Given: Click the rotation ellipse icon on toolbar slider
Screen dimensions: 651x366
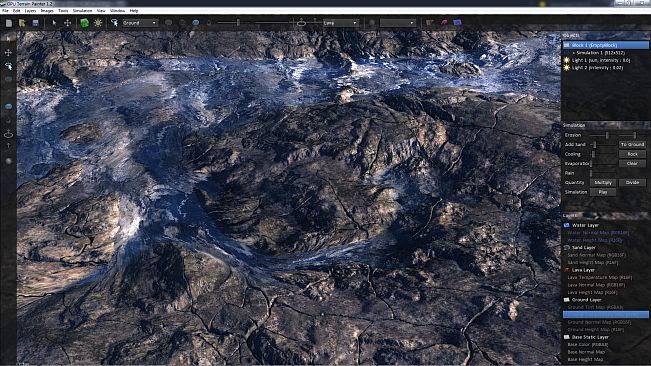Looking at the screenshot, I should (301, 23).
